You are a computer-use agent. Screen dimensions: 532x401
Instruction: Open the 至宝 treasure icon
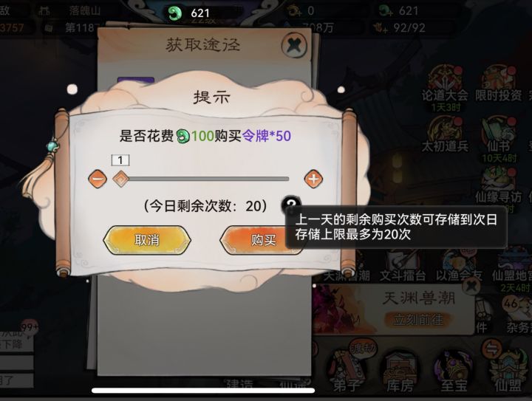tap(453, 371)
